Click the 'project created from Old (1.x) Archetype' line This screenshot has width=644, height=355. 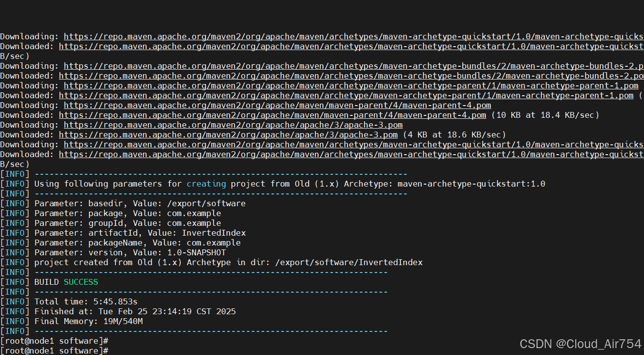point(211,262)
